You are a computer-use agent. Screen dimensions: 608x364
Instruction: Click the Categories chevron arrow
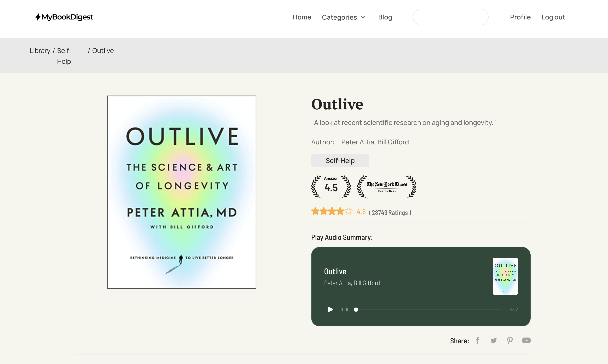pos(363,17)
